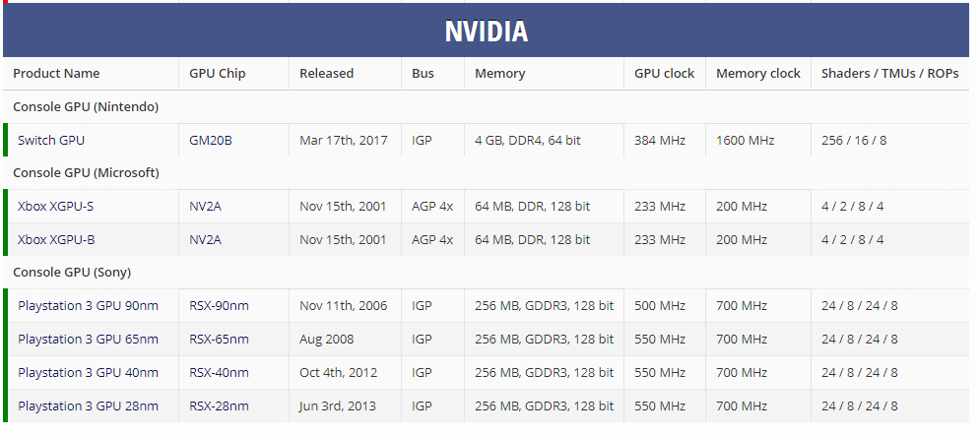
Task: Click the NVIDIA table title banner
Action: 487,31
